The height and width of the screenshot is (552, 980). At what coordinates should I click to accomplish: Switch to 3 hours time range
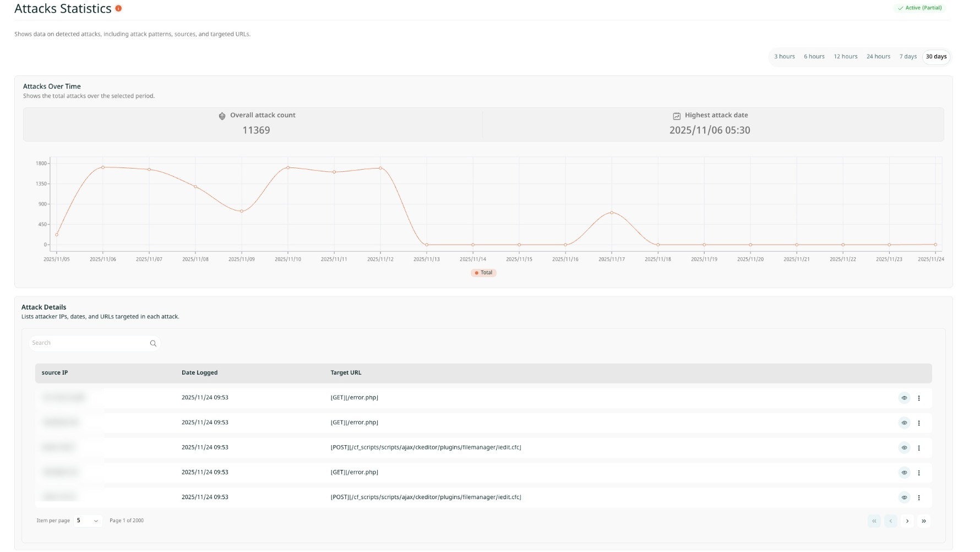[784, 57]
